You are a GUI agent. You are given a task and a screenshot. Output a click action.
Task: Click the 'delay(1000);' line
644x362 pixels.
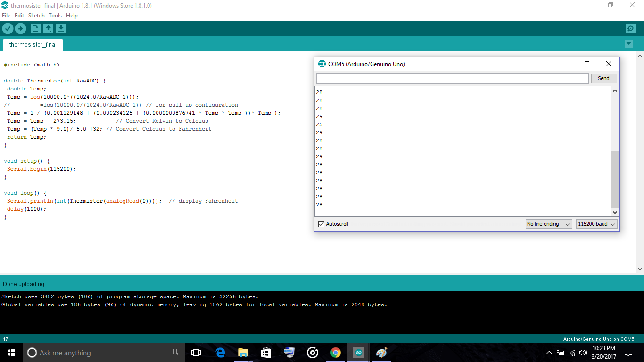pos(27,209)
